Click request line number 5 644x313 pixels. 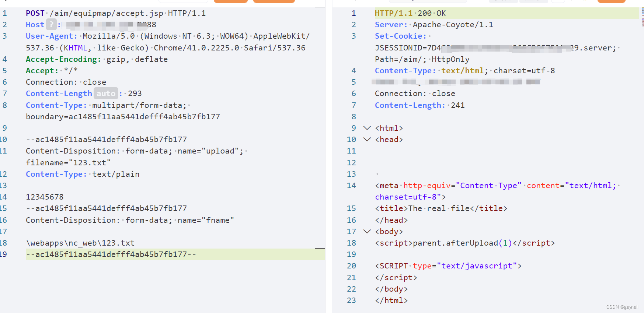(4, 71)
